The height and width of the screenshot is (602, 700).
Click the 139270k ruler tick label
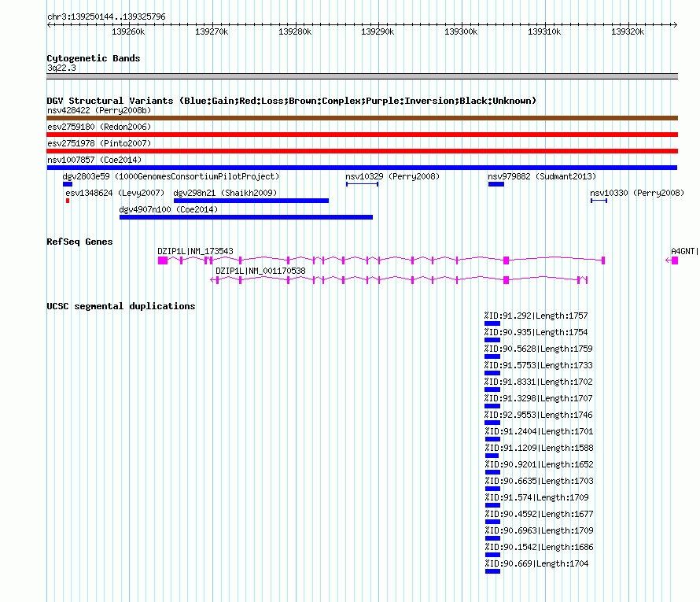[212, 31]
